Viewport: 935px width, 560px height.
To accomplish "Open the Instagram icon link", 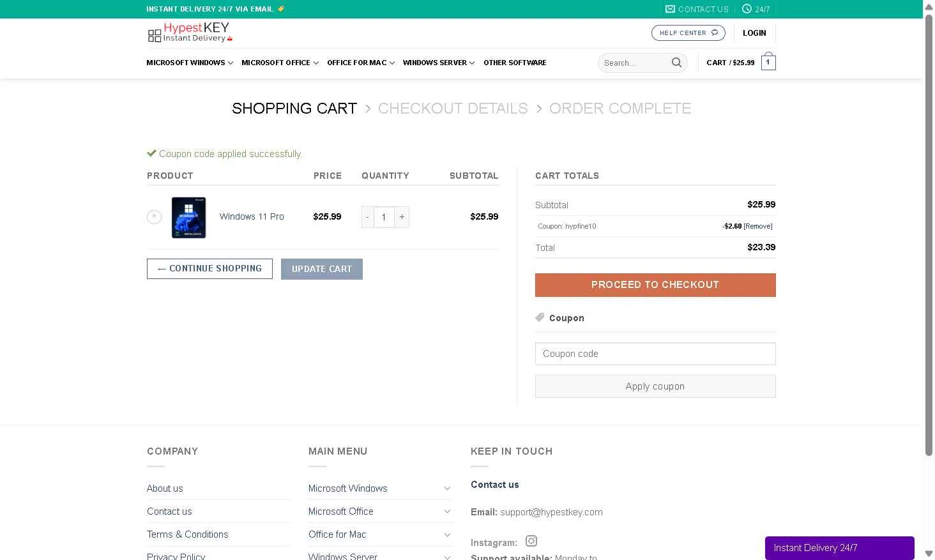I will click(x=531, y=541).
